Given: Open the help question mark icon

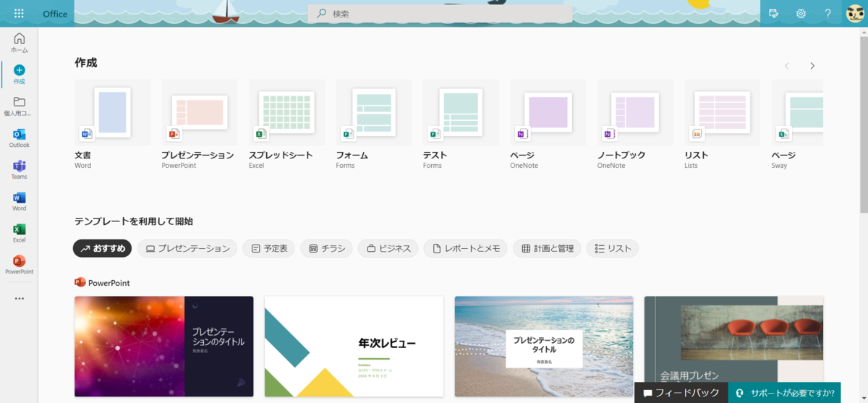Looking at the screenshot, I should click(827, 14).
